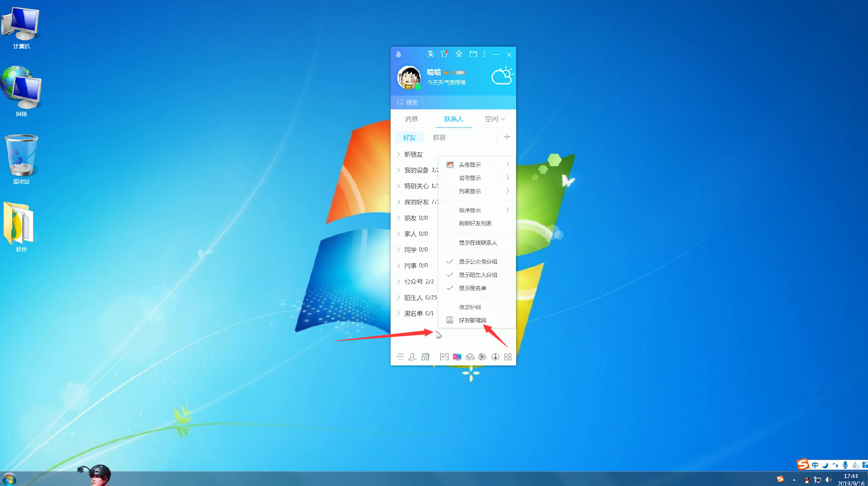
Task: Click the add friend person icon
Action: (x=413, y=357)
